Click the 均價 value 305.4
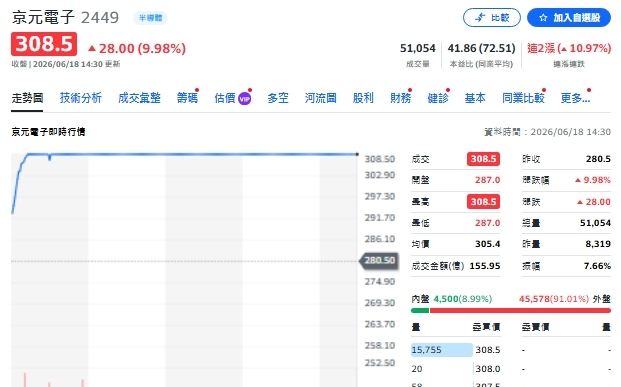The width and height of the screenshot is (621, 387). click(x=488, y=244)
